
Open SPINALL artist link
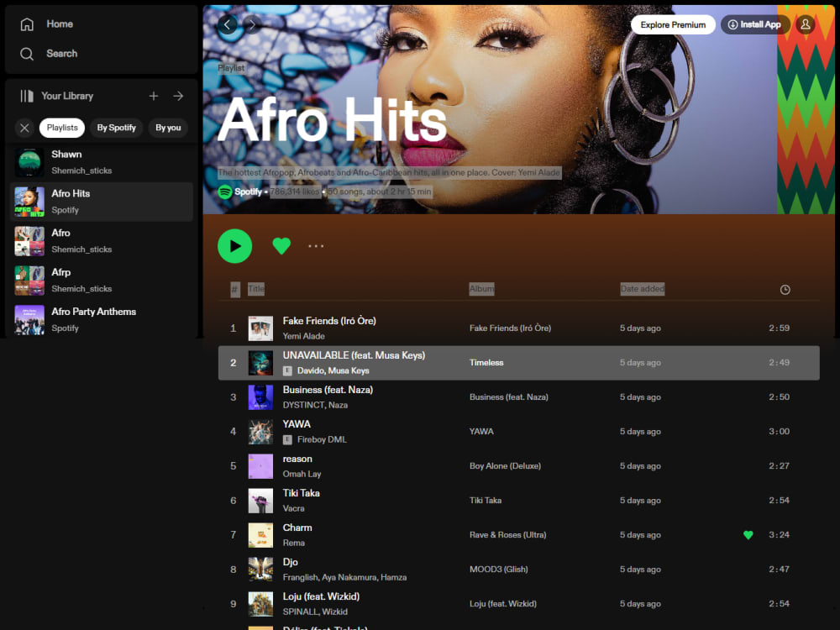coord(300,612)
